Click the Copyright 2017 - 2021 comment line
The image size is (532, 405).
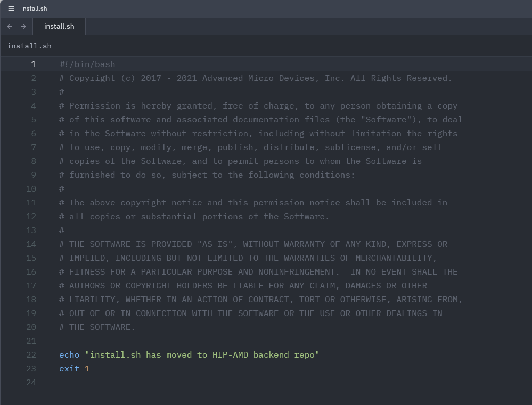pyautogui.click(x=256, y=78)
